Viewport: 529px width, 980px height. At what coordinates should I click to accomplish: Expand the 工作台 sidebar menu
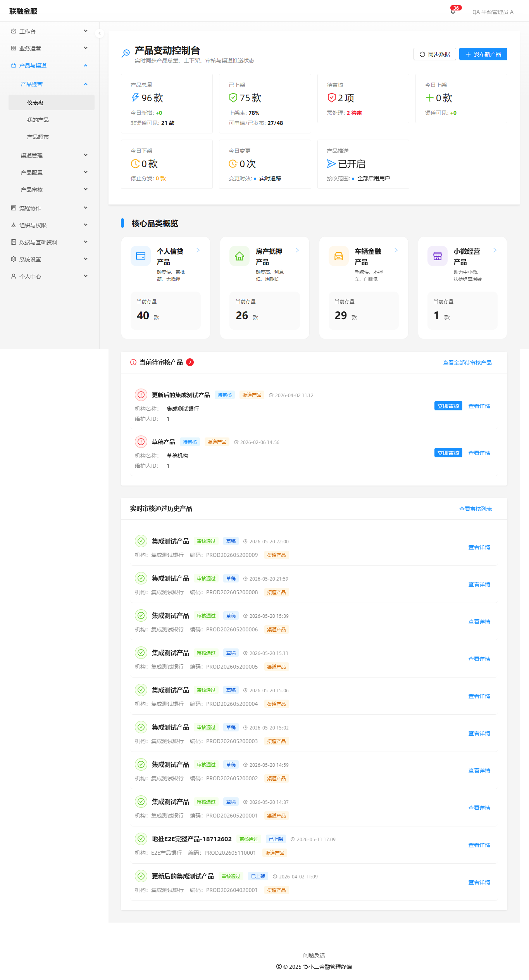[50, 31]
